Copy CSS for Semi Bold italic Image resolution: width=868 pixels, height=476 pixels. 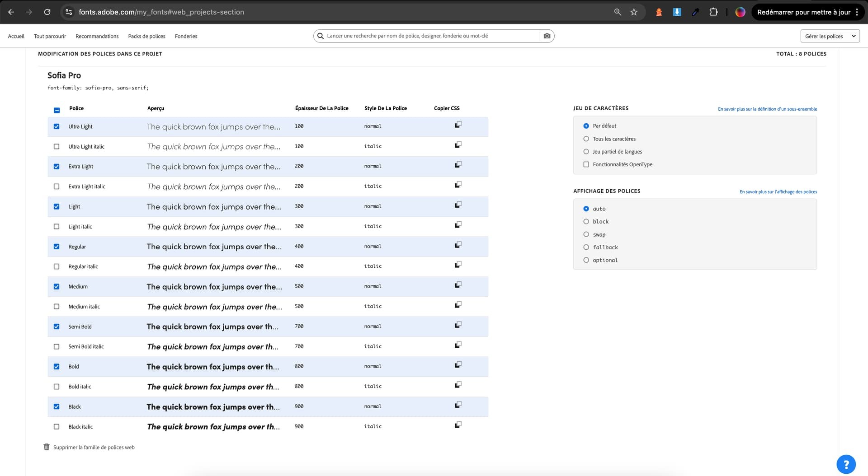458,345
